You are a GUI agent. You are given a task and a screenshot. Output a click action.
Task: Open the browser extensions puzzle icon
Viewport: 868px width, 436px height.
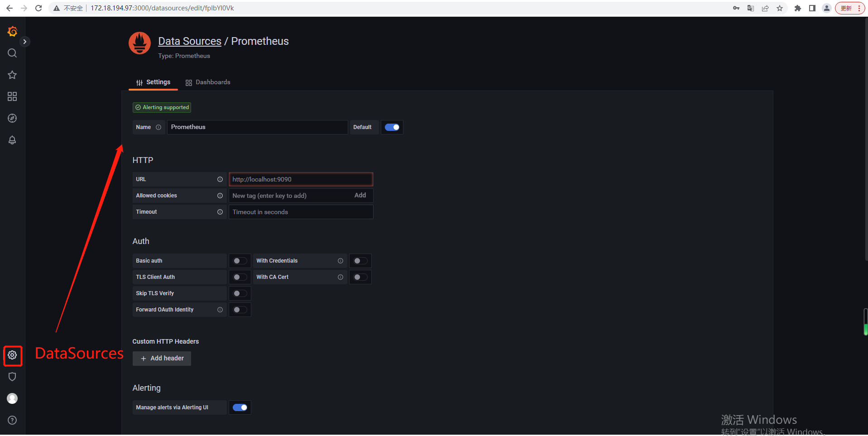coord(798,8)
